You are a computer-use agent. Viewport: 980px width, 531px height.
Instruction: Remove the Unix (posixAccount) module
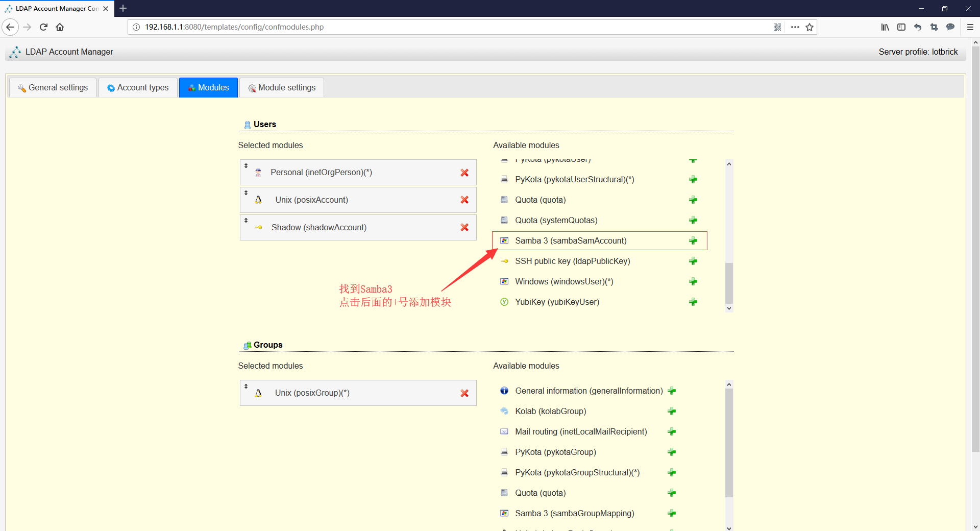464,200
